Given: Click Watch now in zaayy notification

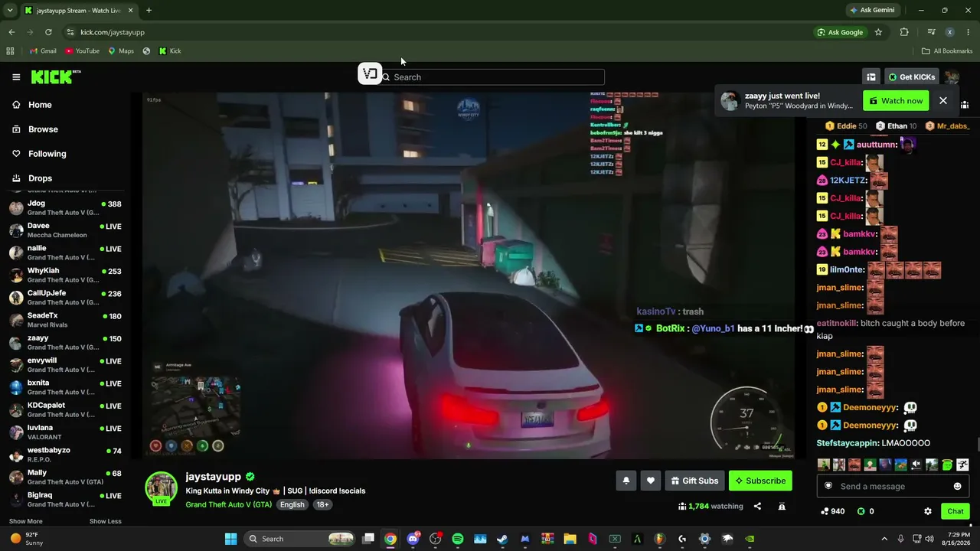Looking at the screenshot, I should (x=896, y=101).
